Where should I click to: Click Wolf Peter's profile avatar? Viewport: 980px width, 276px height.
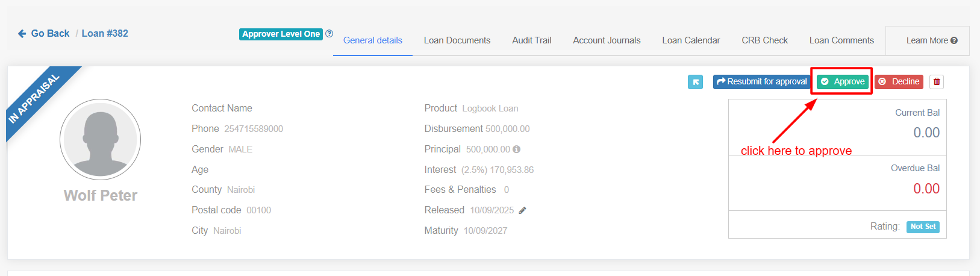click(101, 140)
